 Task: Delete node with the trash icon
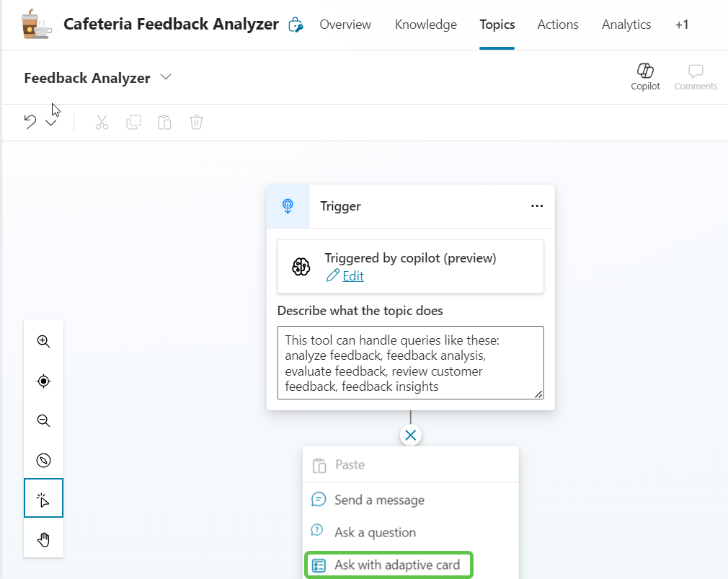(196, 122)
